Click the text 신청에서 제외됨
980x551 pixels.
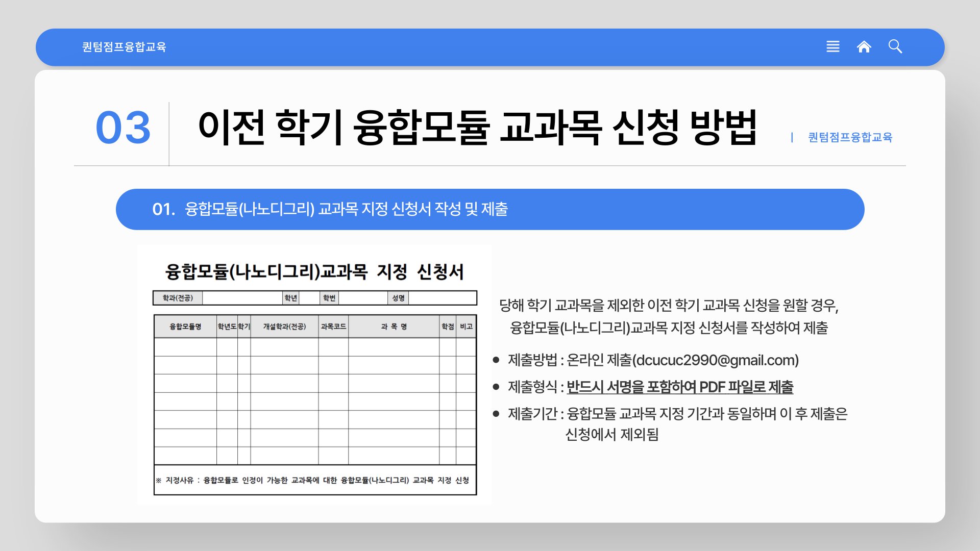click(x=612, y=435)
